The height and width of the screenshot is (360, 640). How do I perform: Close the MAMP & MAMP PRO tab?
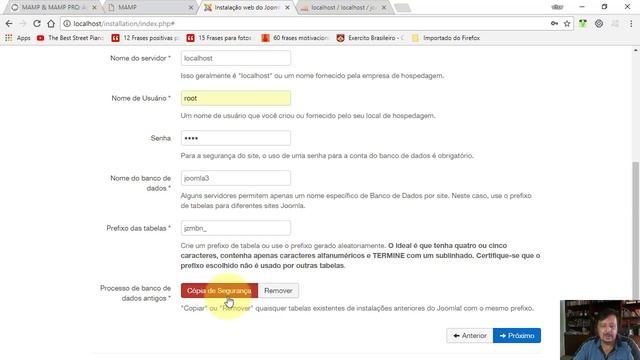coord(95,7)
